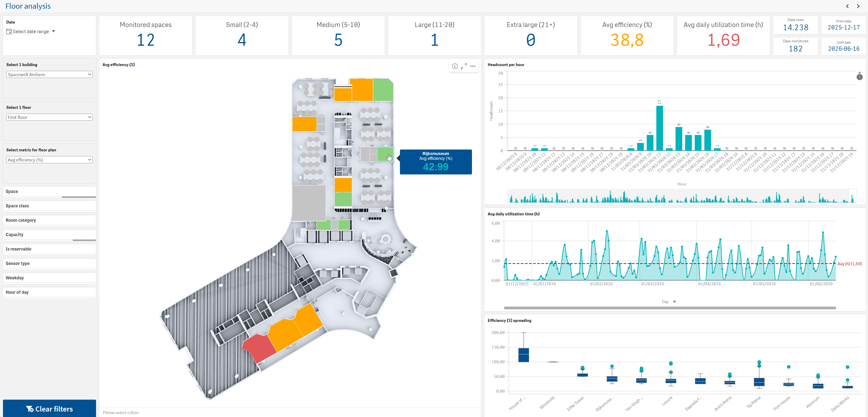This screenshot has height=417, width=868.
Task: Open the floor plan info icon
Action: [x=455, y=66]
